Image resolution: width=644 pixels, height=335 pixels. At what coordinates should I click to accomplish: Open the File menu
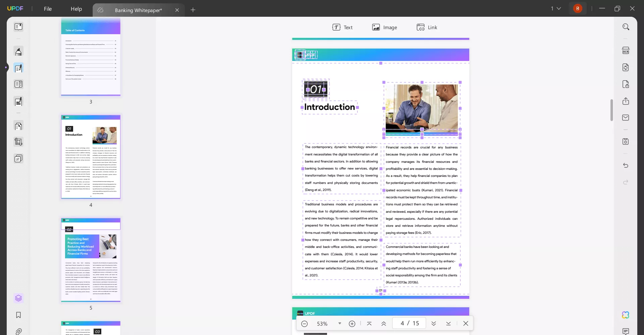point(48,9)
